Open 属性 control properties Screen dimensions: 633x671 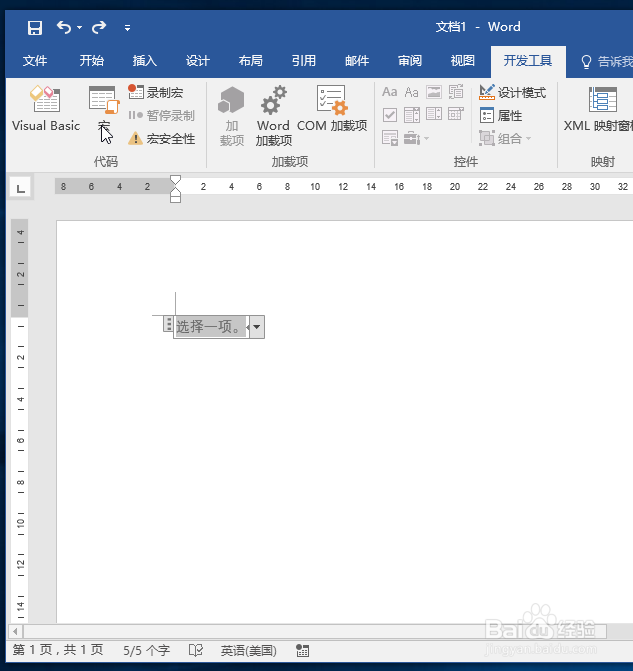pyautogui.click(x=501, y=115)
